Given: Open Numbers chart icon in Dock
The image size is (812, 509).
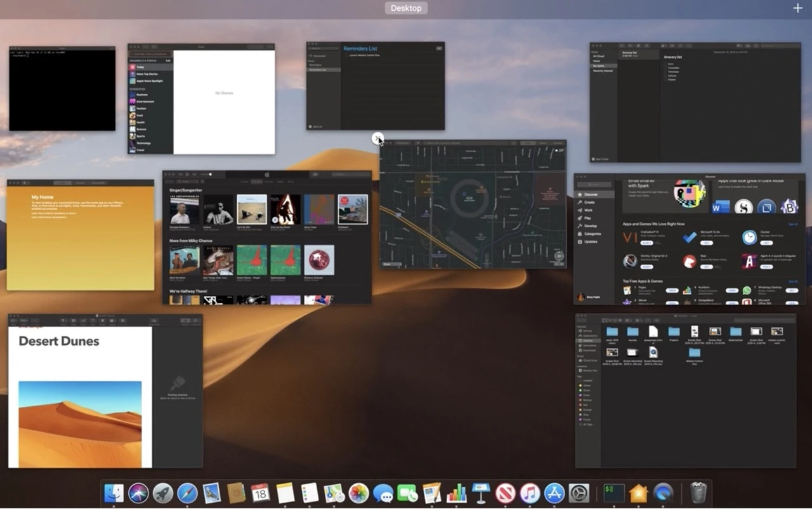Looking at the screenshot, I should (457, 493).
